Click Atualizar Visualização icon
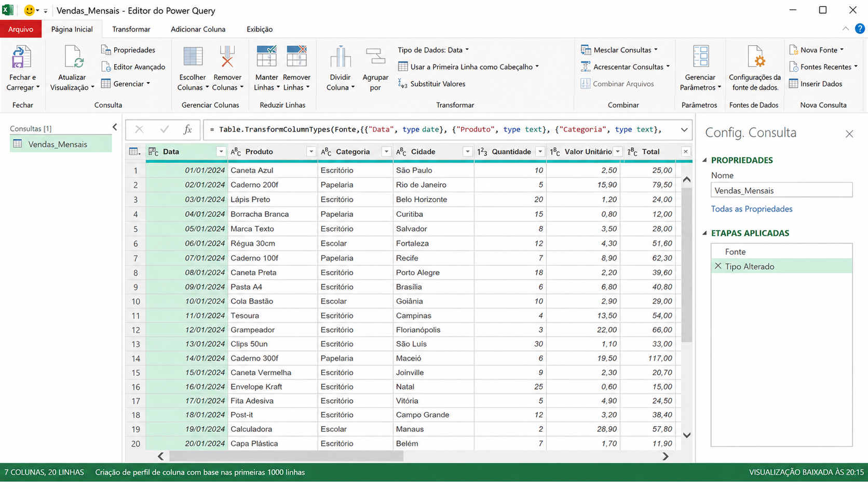The width and height of the screenshot is (868, 489). 73,57
